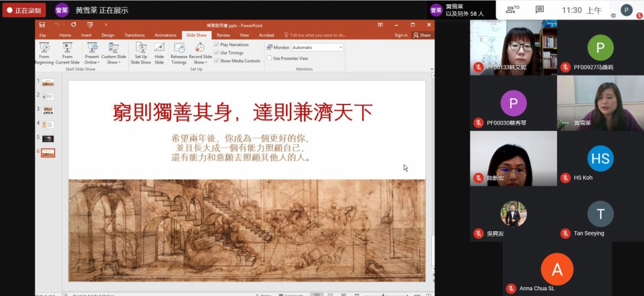Open the Animations tab

(165, 35)
